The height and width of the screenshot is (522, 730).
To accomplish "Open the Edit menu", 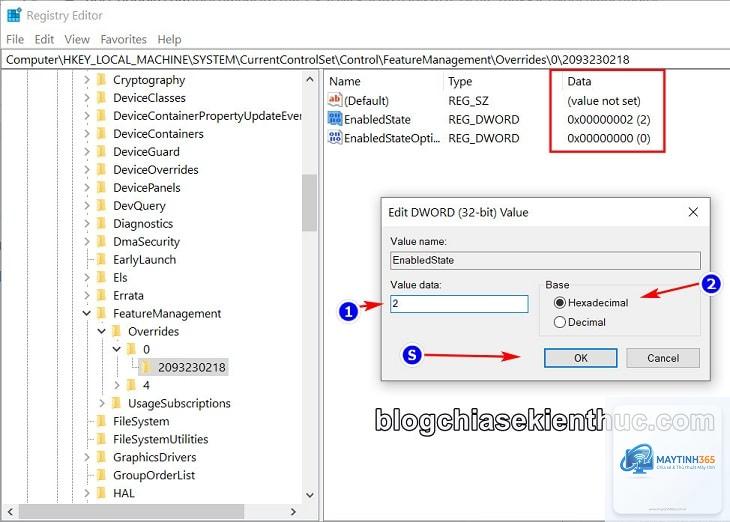I will point(44,40).
